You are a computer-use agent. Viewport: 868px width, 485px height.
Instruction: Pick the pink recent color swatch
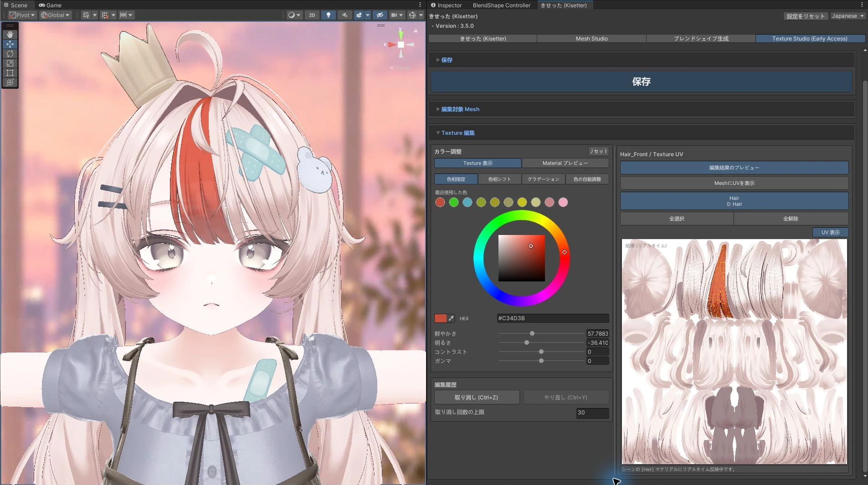(563, 202)
